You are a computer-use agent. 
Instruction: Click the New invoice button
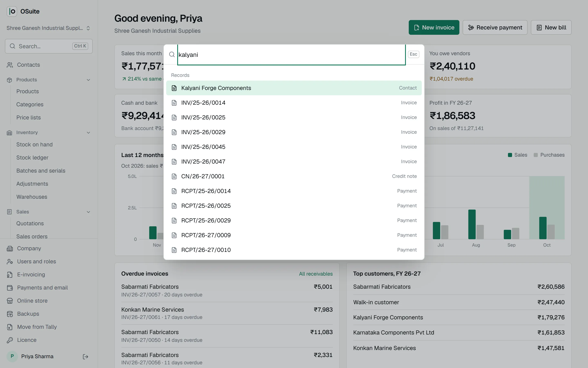[x=434, y=28]
